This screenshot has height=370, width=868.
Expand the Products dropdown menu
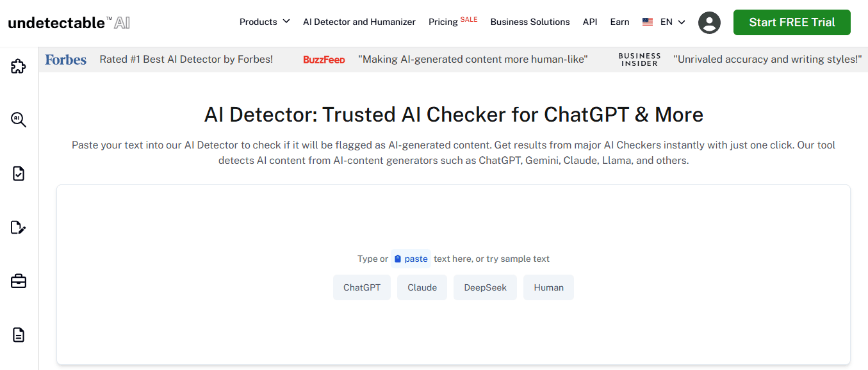[264, 21]
